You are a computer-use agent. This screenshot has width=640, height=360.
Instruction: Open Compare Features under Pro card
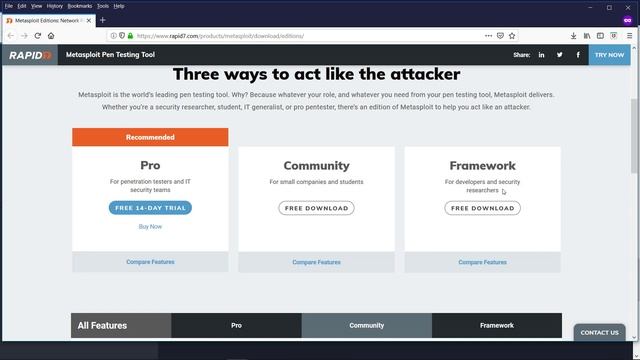(x=150, y=262)
